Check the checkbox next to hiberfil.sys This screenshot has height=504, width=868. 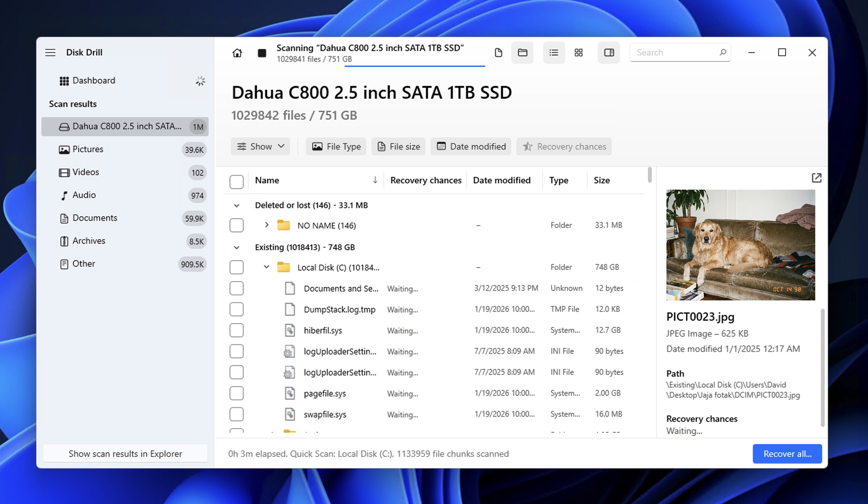point(237,330)
